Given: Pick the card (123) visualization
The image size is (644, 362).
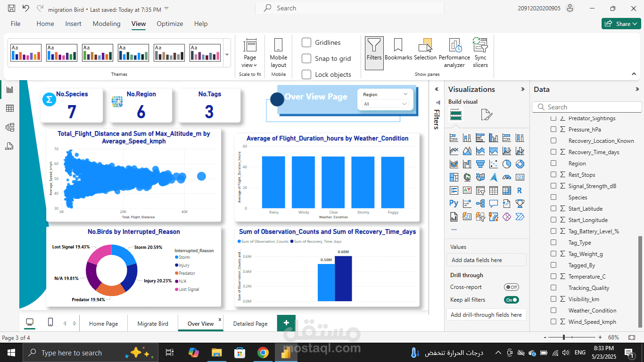Looking at the screenshot, I should pyautogui.click(x=520, y=177).
